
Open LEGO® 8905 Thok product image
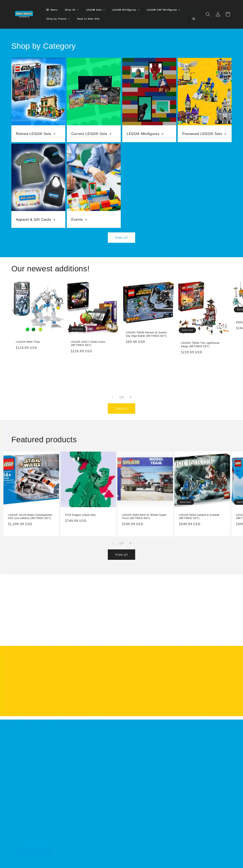pos(38,307)
